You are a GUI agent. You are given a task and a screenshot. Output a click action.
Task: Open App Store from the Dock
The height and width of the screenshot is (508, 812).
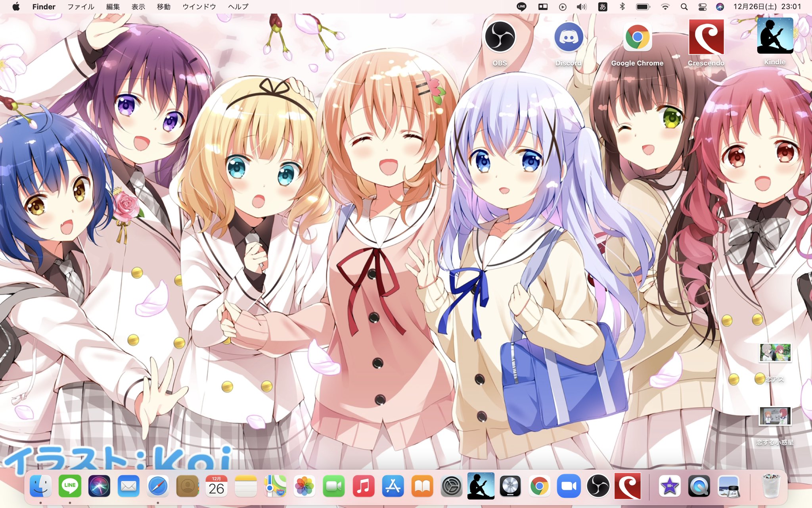pyautogui.click(x=393, y=486)
